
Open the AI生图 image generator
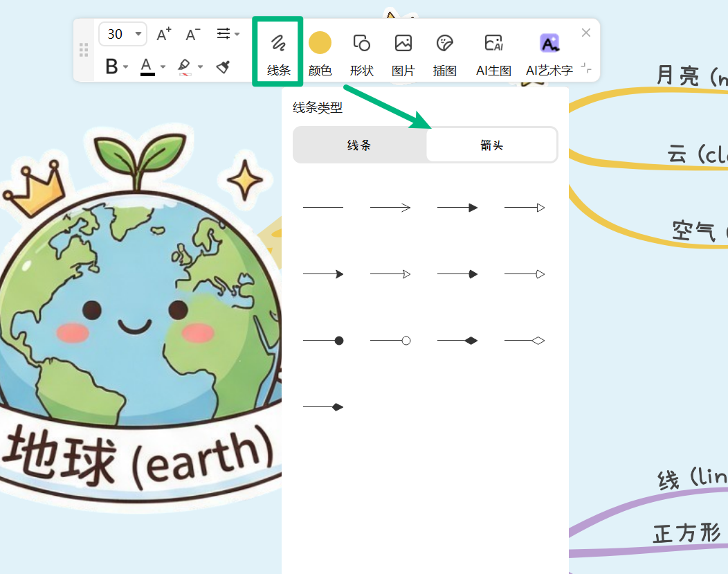pyautogui.click(x=493, y=53)
